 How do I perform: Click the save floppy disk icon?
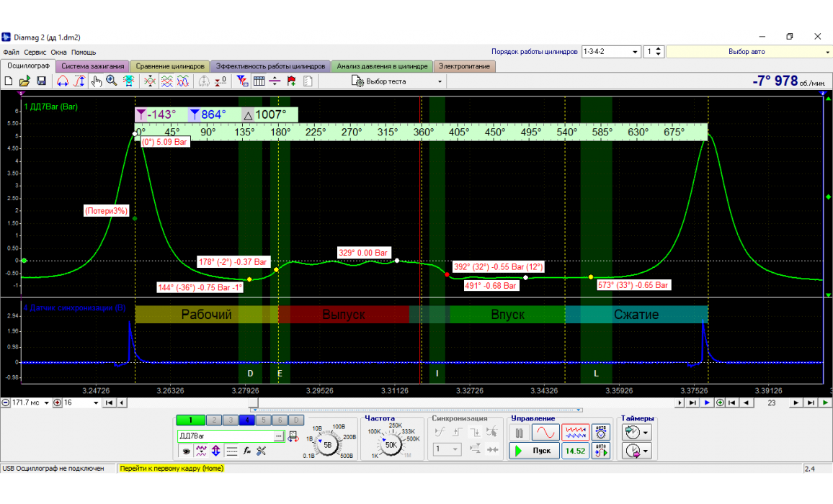pos(41,81)
